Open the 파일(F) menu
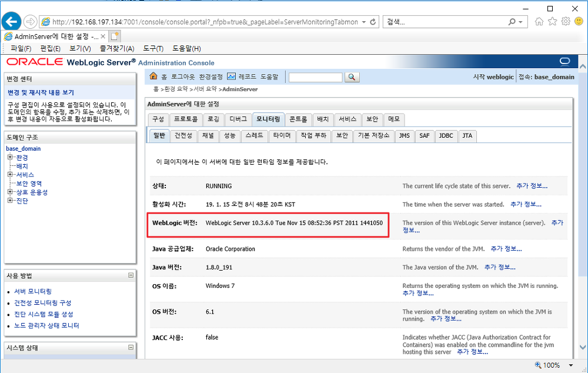Screen dimensions: 588x373 (x=21, y=48)
